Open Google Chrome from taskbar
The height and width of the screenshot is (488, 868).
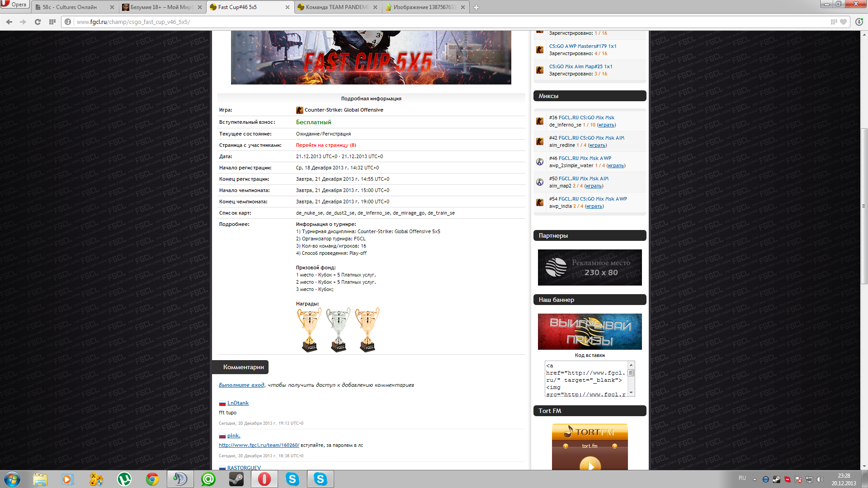pyautogui.click(x=152, y=479)
